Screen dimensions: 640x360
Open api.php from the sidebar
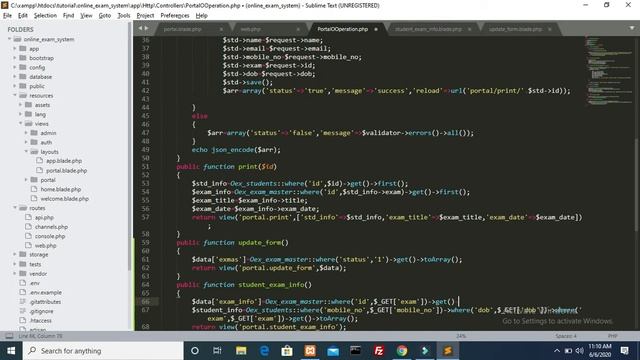click(44, 218)
